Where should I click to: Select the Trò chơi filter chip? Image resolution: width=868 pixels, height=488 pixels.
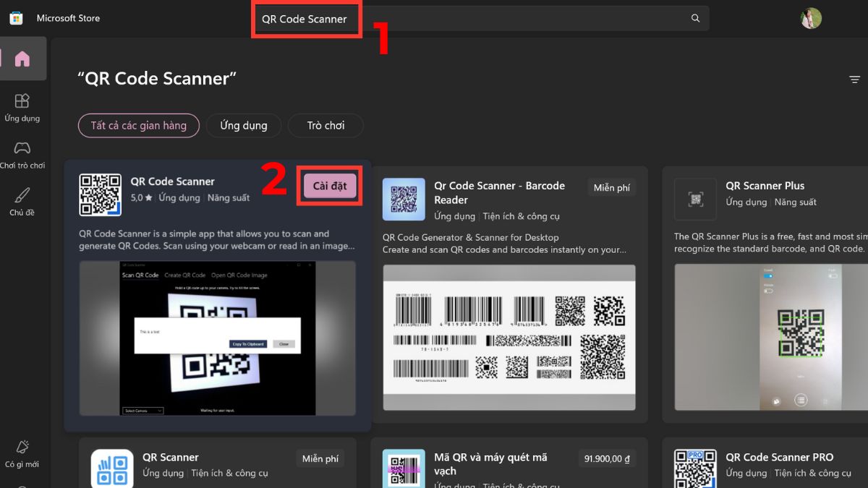coord(325,125)
